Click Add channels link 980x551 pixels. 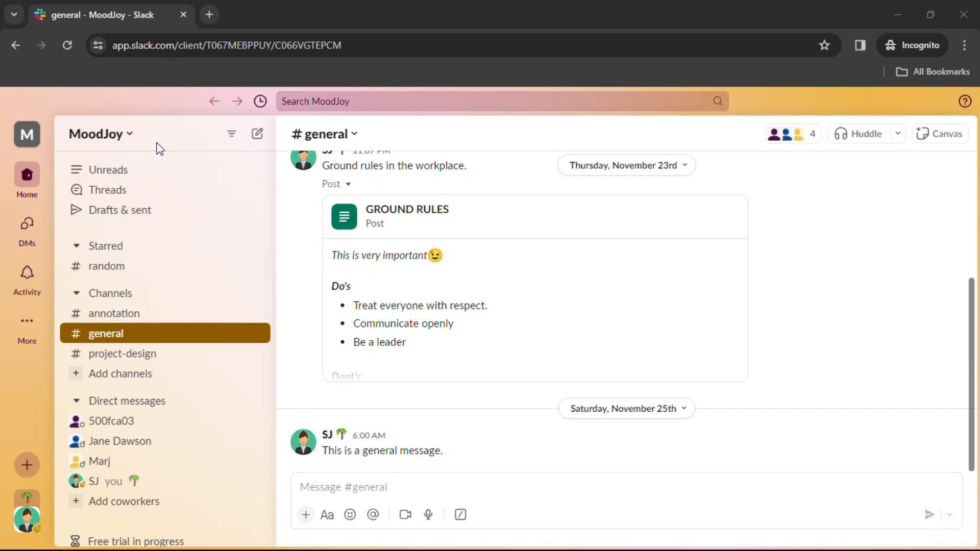(120, 373)
